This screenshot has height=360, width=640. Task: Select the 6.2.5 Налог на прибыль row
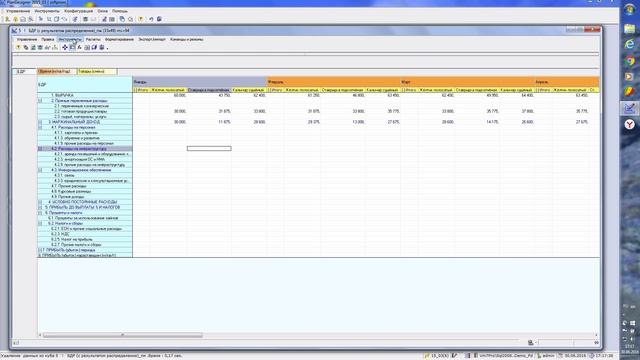(85, 239)
